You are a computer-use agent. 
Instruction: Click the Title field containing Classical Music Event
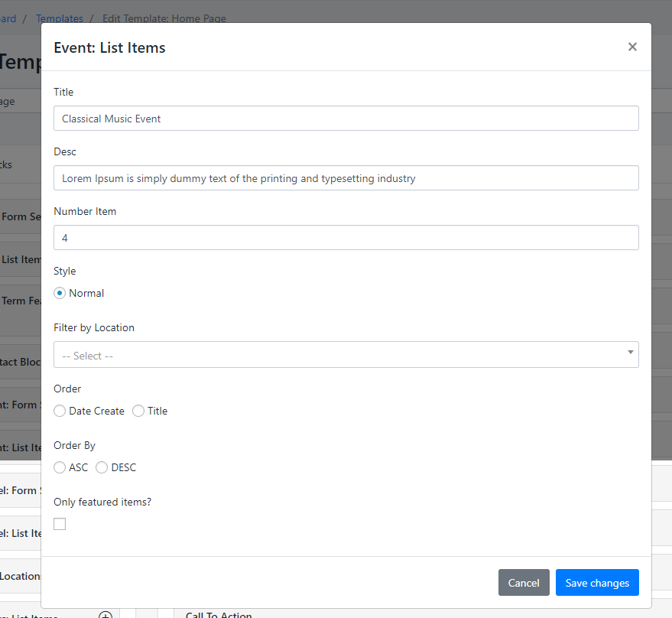point(346,119)
